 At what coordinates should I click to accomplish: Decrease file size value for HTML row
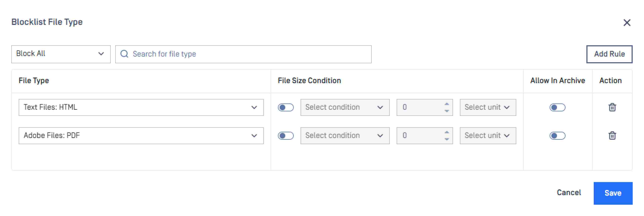[446, 111]
